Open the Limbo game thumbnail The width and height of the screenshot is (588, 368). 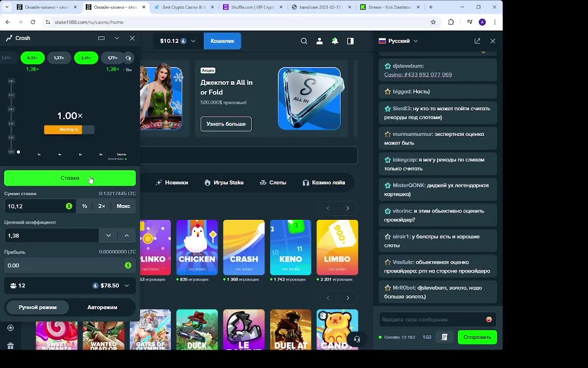click(337, 247)
